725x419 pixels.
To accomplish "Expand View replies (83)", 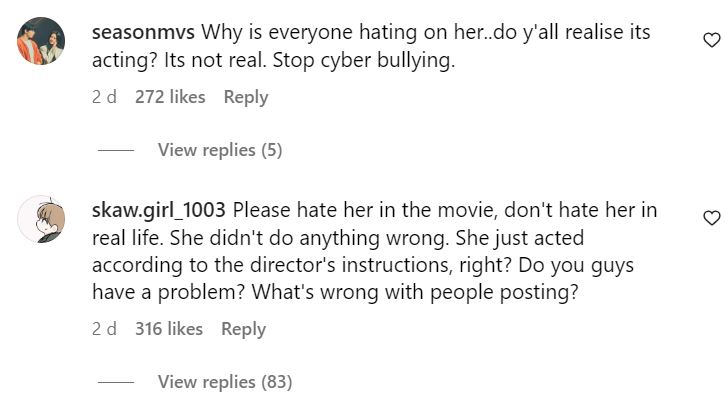I will click(x=224, y=382).
